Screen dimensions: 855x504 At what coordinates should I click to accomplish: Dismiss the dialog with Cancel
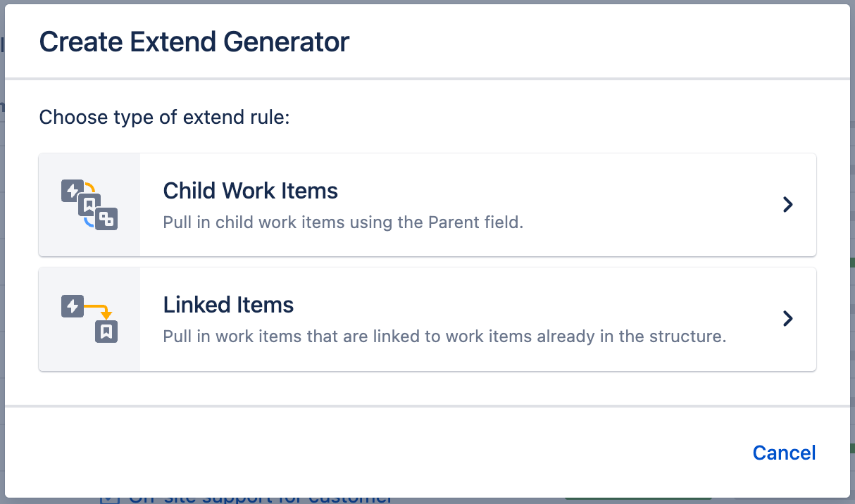(x=784, y=453)
